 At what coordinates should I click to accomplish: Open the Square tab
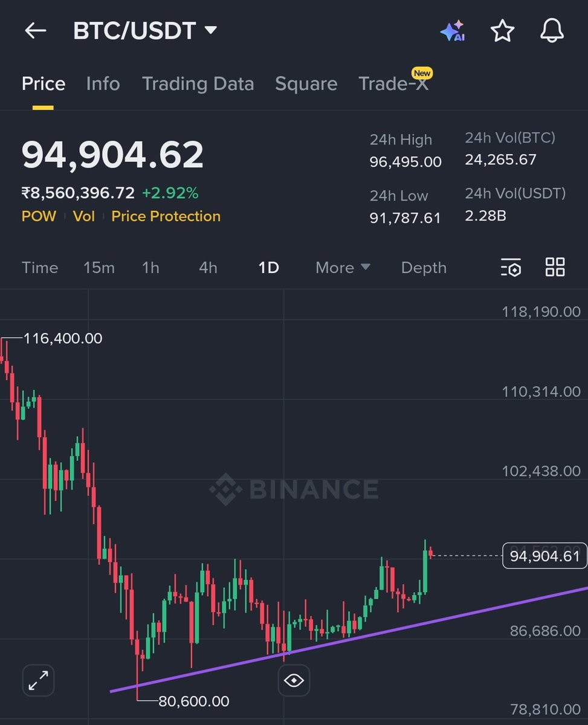click(x=306, y=84)
